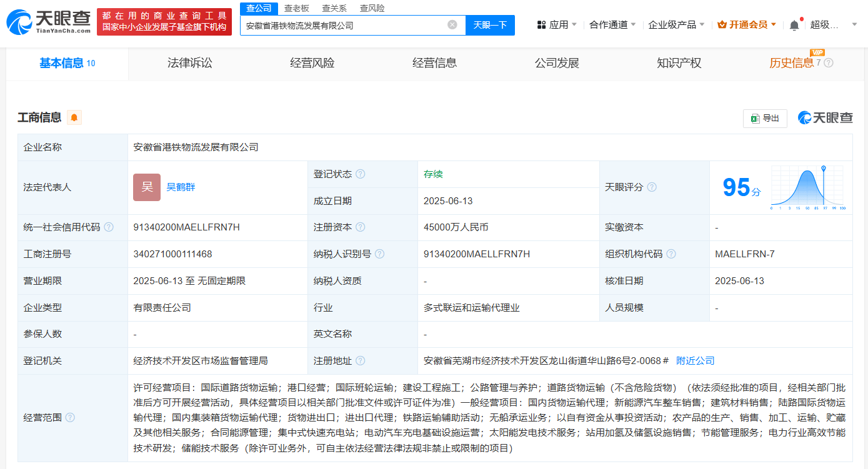Select the 查老板 search tab
Image resolution: width=868 pixels, height=469 pixels.
pyautogui.click(x=296, y=8)
